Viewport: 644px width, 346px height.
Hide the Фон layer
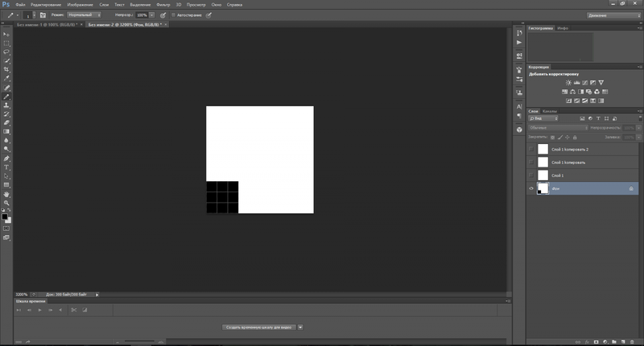coord(531,188)
